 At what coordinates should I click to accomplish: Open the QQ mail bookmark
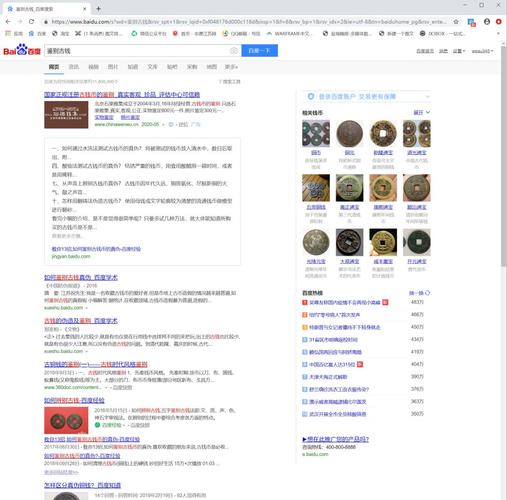tap(242, 34)
